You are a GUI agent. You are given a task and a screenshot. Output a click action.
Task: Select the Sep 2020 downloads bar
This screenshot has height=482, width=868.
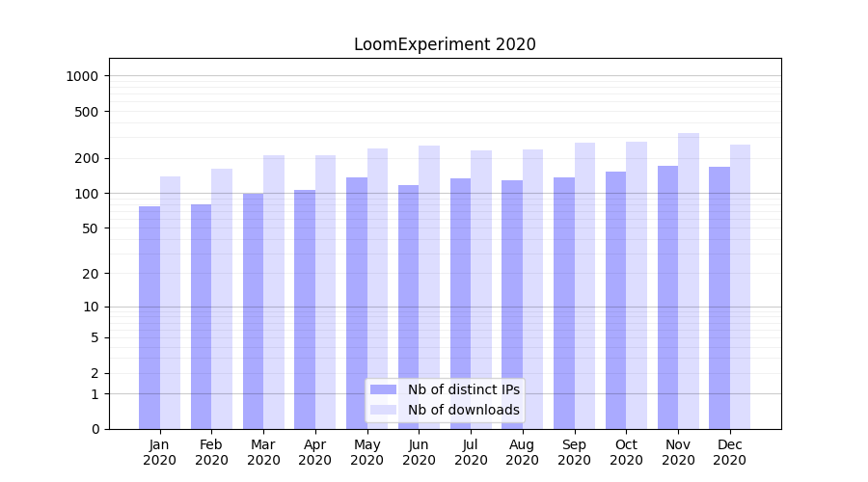click(x=584, y=285)
